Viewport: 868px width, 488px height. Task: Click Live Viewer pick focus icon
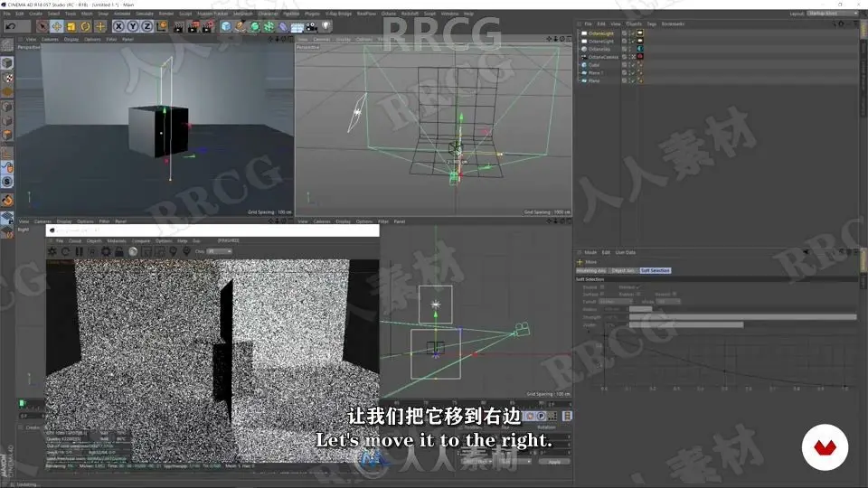pos(174,251)
